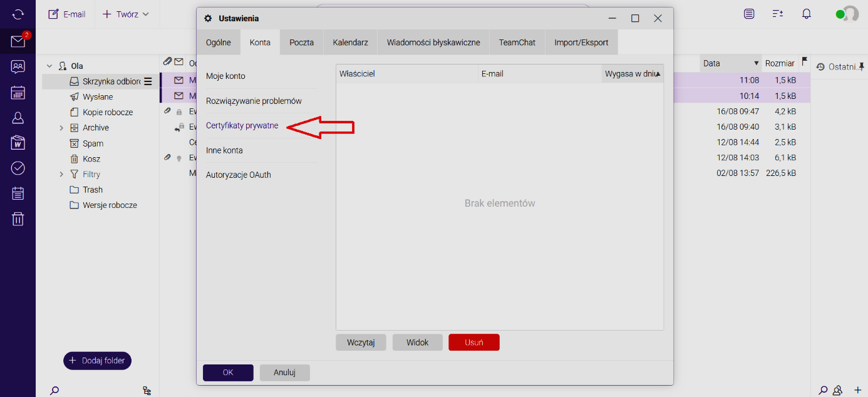Click the documents icon in left sidebar
This screenshot has width=868, height=397.
click(18, 143)
